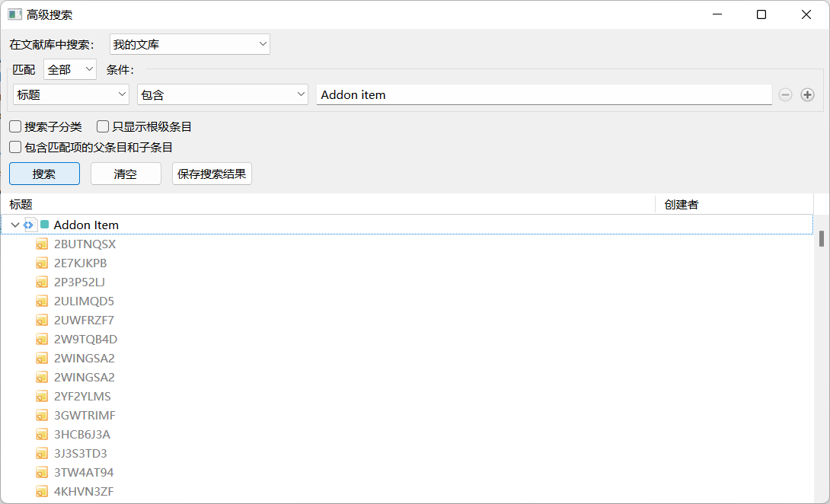Enable the 搜索子分类 checkbox
The width and height of the screenshot is (830, 504).
tap(15, 126)
